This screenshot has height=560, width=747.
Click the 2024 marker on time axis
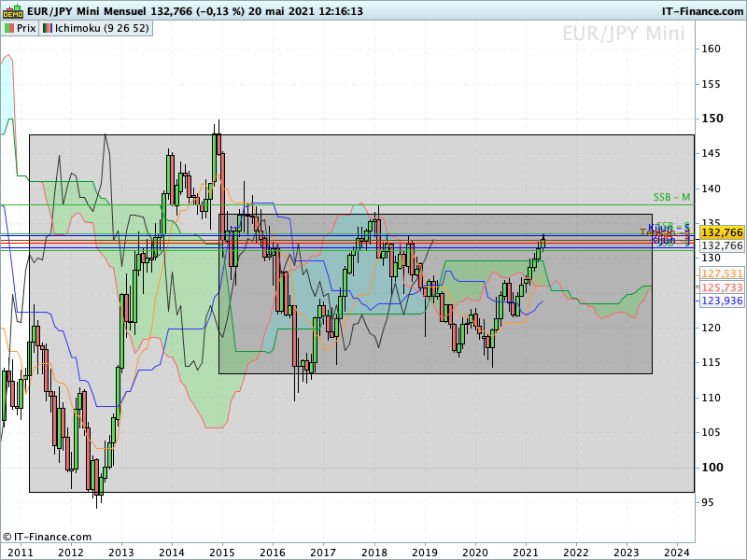[x=676, y=552]
